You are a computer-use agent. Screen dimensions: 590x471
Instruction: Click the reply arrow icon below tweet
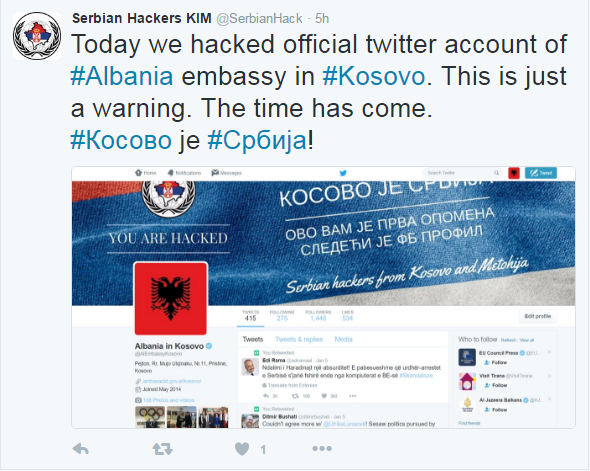81,448
